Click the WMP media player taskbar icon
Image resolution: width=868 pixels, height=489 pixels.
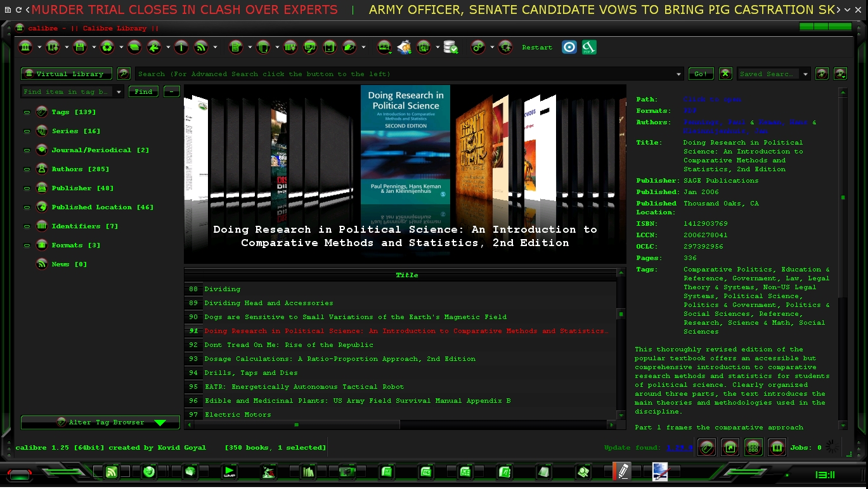pyautogui.click(x=229, y=472)
